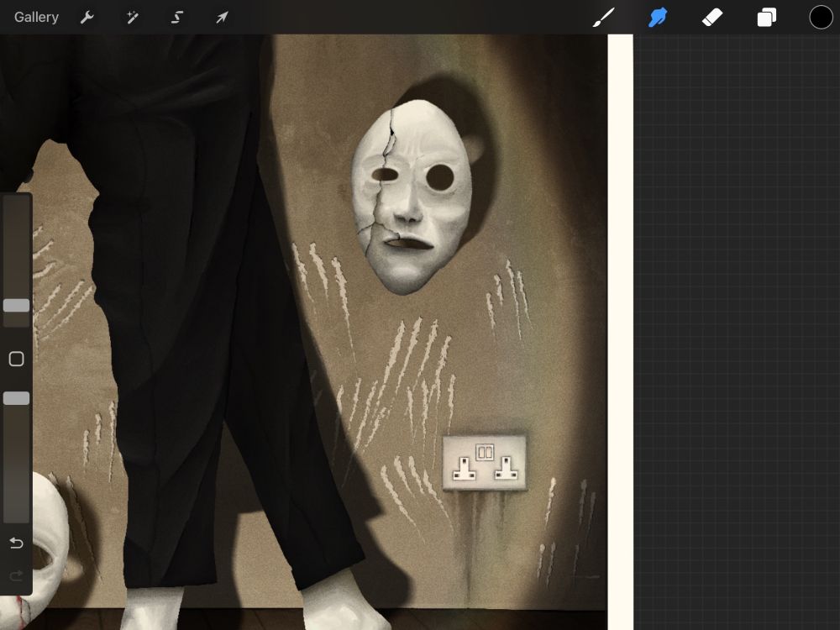Image resolution: width=840 pixels, height=630 pixels.
Task: Undo the last stroke
Action: click(x=17, y=543)
